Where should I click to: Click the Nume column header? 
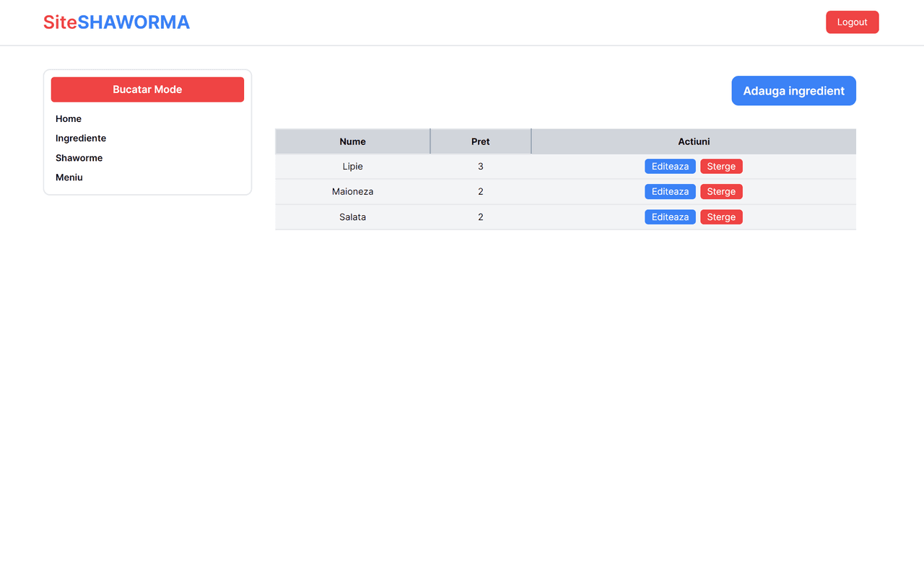pyautogui.click(x=353, y=141)
